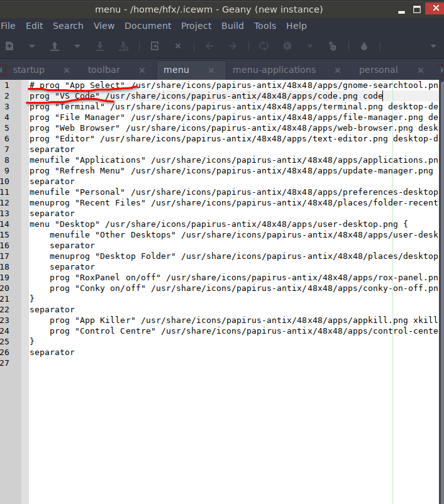This screenshot has width=444, height=504.
Task: Click the "File Manager" prog line
Action: (x=234, y=118)
